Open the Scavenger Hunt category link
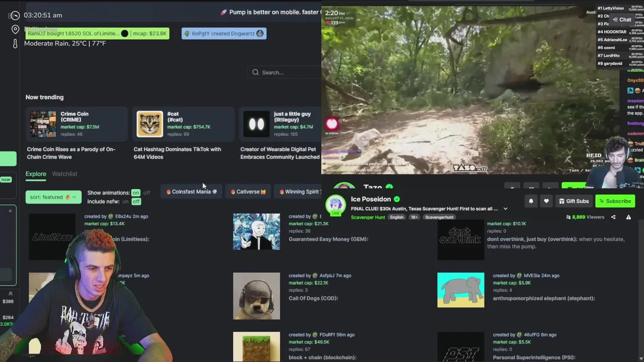644x362 pixels. (x=368, y=217)
